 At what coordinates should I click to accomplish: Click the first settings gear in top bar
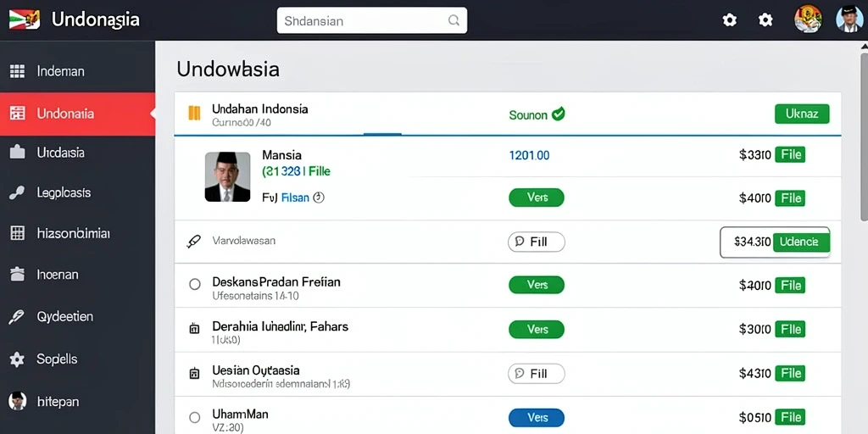click(730, 20)
